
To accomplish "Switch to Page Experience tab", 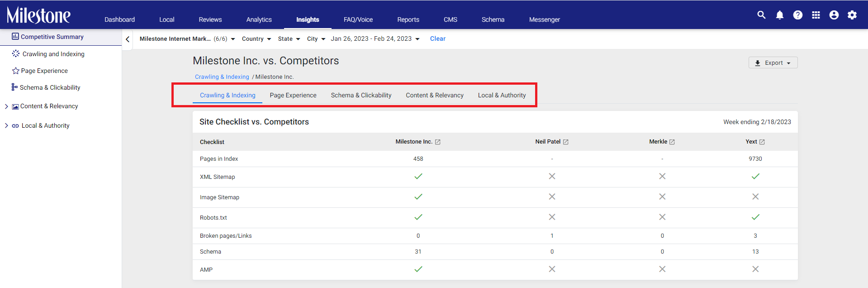I will 293,95.
